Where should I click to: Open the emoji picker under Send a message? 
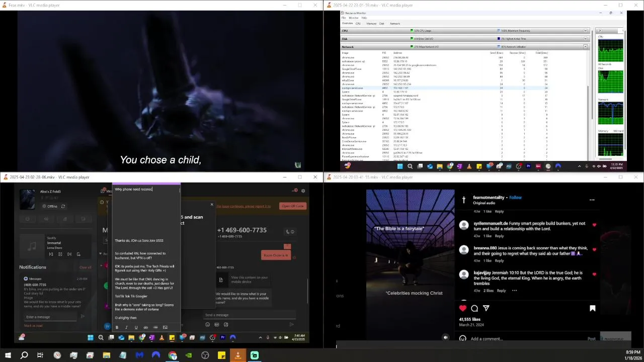pos(207,325)
